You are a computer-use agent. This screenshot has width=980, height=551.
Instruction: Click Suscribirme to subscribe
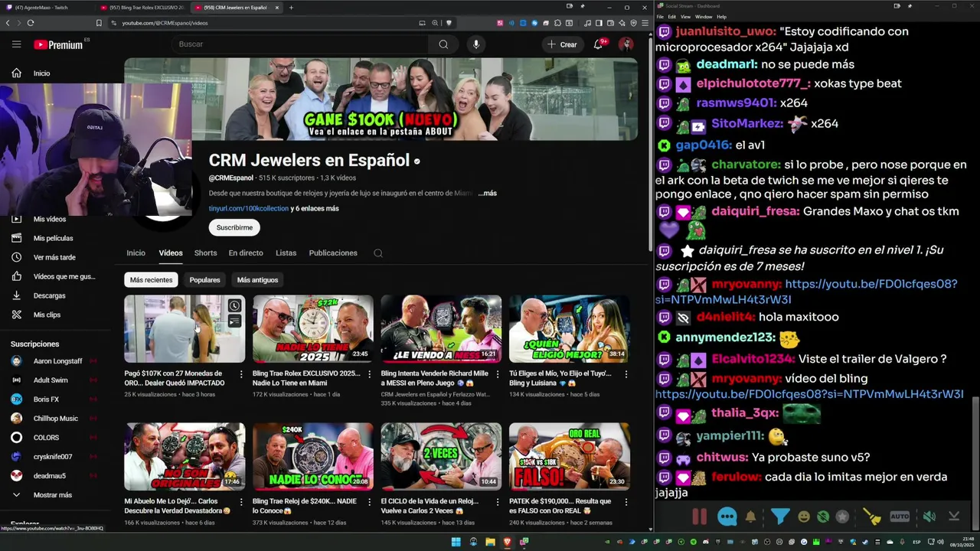234,227
